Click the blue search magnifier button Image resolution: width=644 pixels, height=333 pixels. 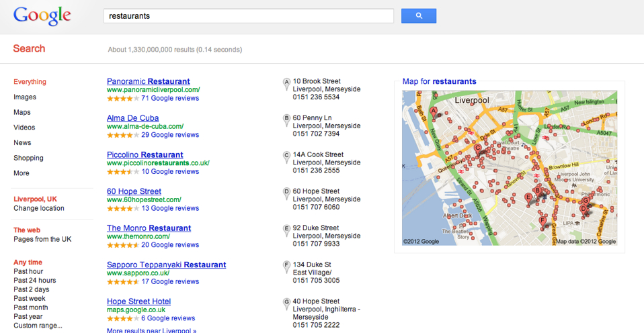click(419, 15)
